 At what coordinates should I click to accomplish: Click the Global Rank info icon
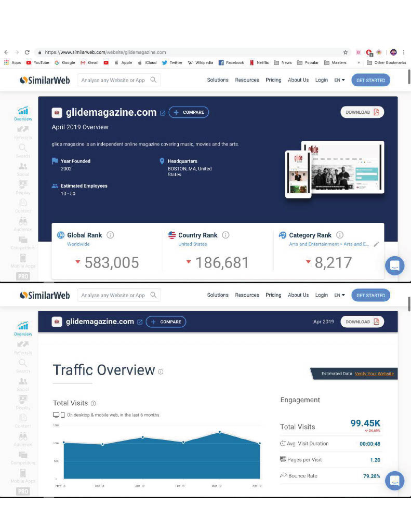[x=110, y=235]
